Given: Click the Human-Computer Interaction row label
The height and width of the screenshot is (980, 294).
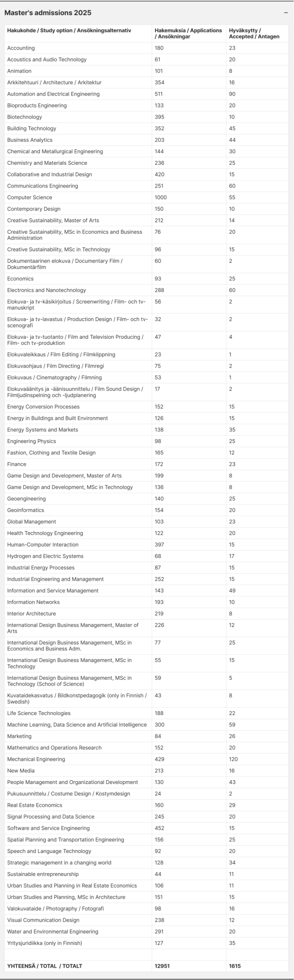Looking at the screenshot, I should (x=43, y=545).
